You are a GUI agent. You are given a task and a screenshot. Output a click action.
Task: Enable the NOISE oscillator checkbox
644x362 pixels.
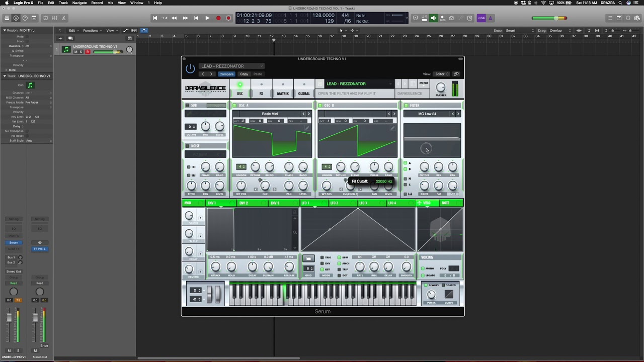tap(187, 146)
